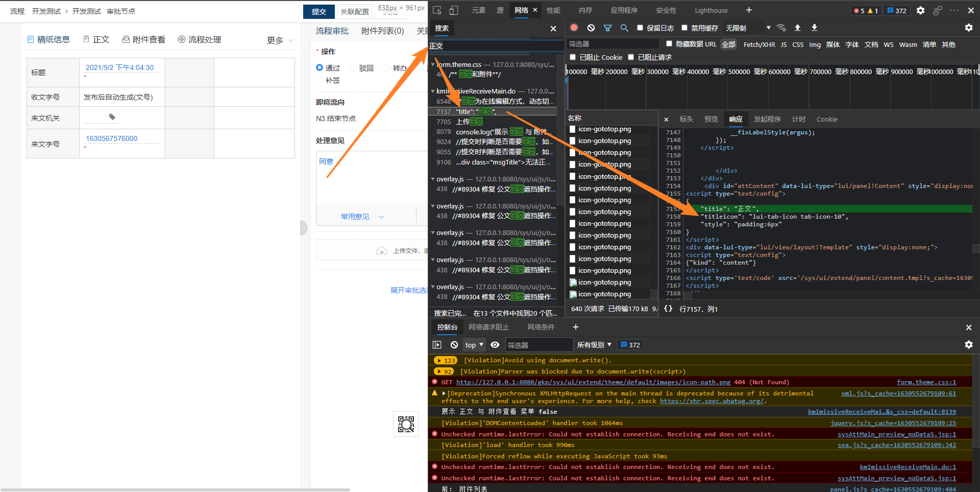
Task: Toggle the network filter funnel icon
Action: 607,28
